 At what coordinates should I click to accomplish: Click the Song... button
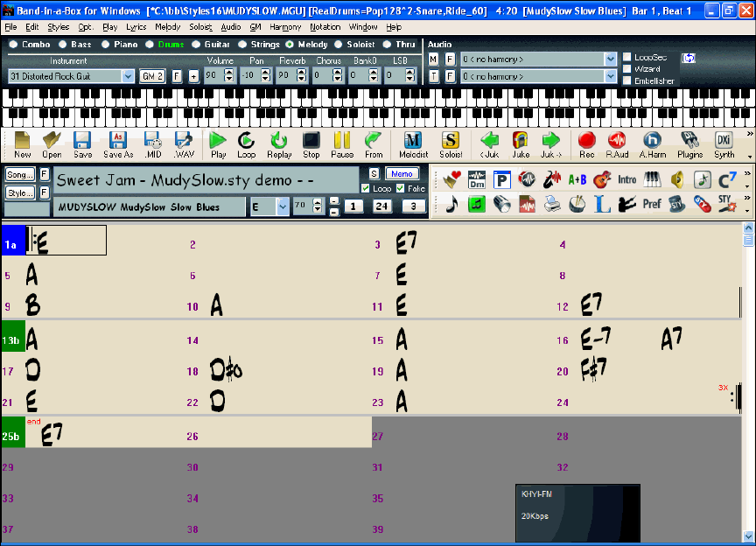(20, 174)
